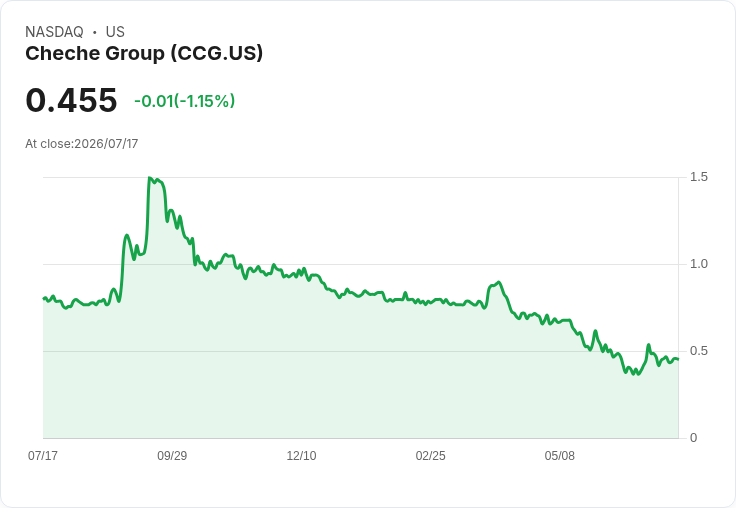This screenshot has width=736, height=508.
Task: Click the highest peak of the price line
Action: 149,177
